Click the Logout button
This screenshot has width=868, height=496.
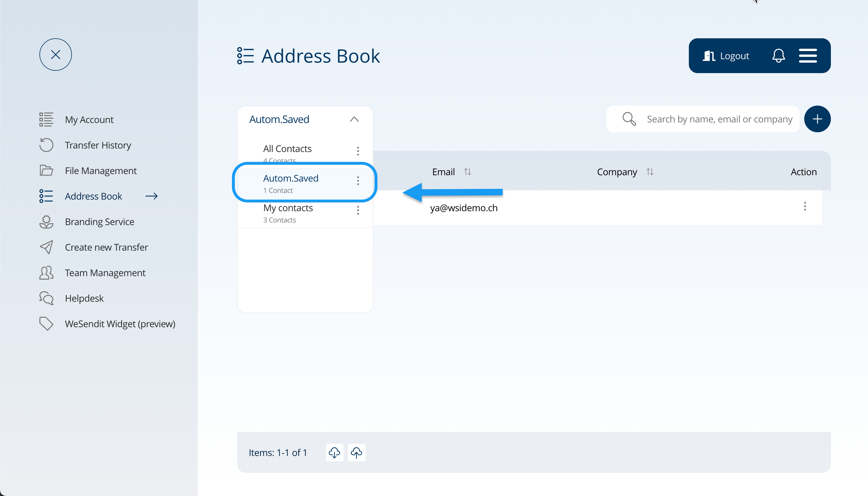click(727, 55)
